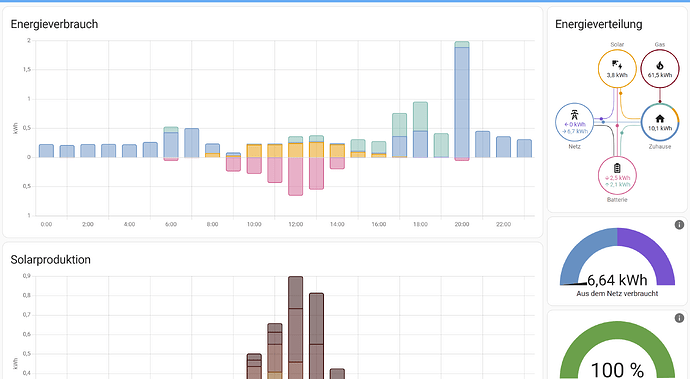The height and width of the screenshot is (379, 690).
Task: Click the 0,9 y-axis label in Solarproduktion
Action: pos(27,276)
